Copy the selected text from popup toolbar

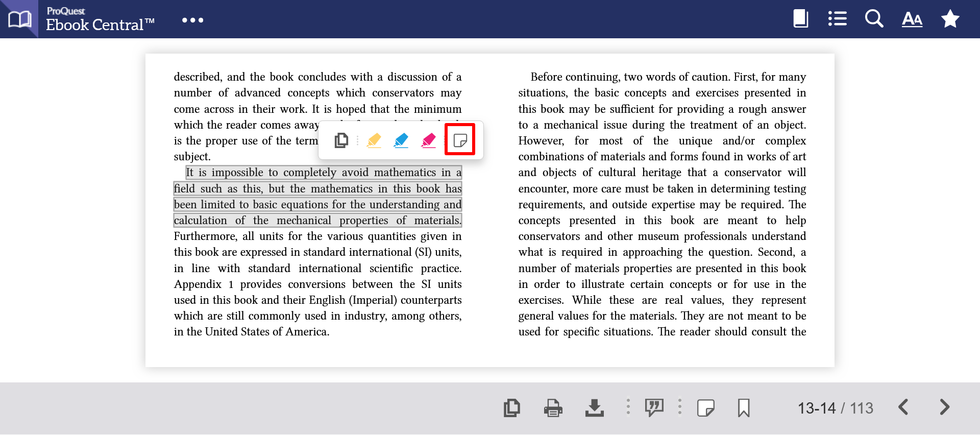(x=341, y=140)
